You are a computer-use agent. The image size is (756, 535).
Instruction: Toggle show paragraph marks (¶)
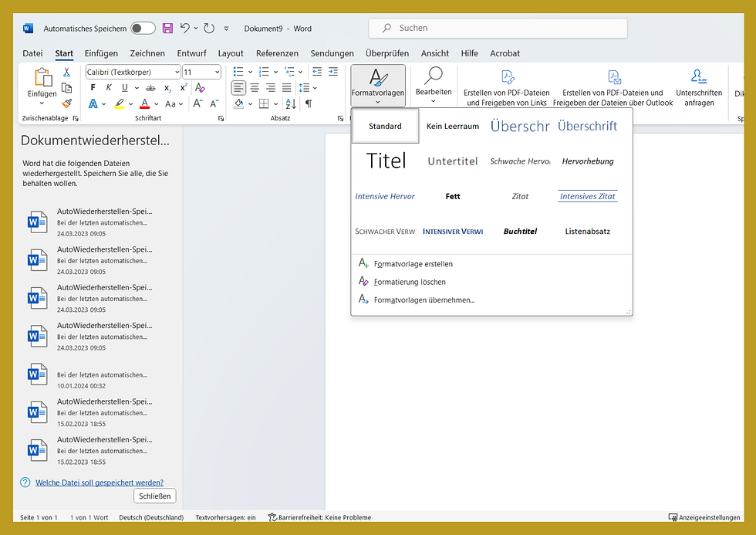(309, 103)
